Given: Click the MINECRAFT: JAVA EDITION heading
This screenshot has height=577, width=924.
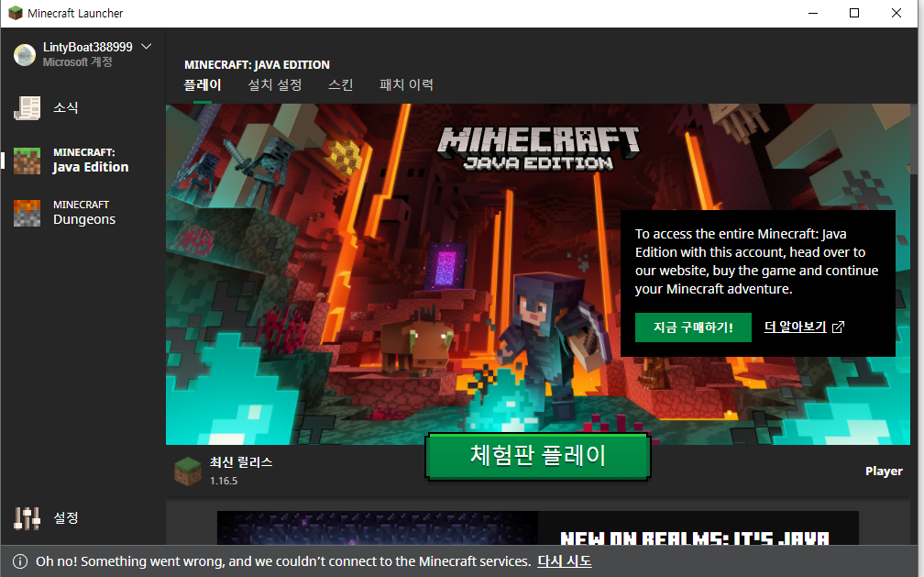Looking at the screenshot, I should click(x=257, y=65).
